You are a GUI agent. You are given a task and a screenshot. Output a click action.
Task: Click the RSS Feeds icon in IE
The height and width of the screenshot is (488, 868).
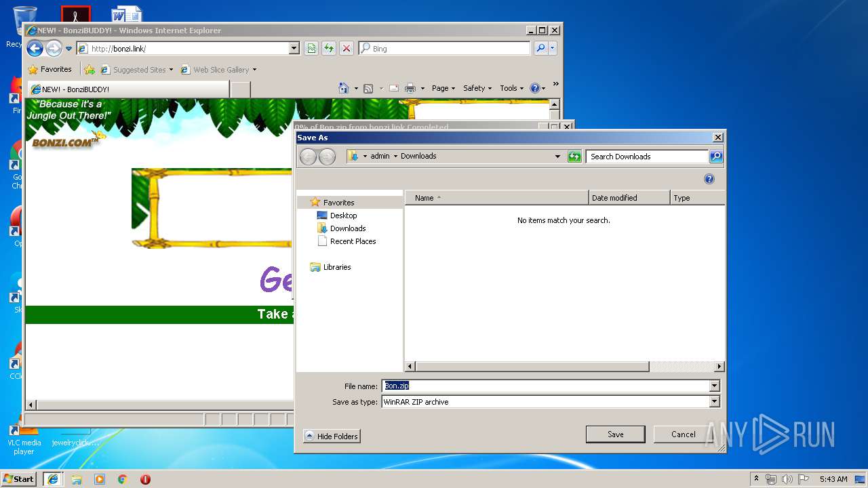368,88
